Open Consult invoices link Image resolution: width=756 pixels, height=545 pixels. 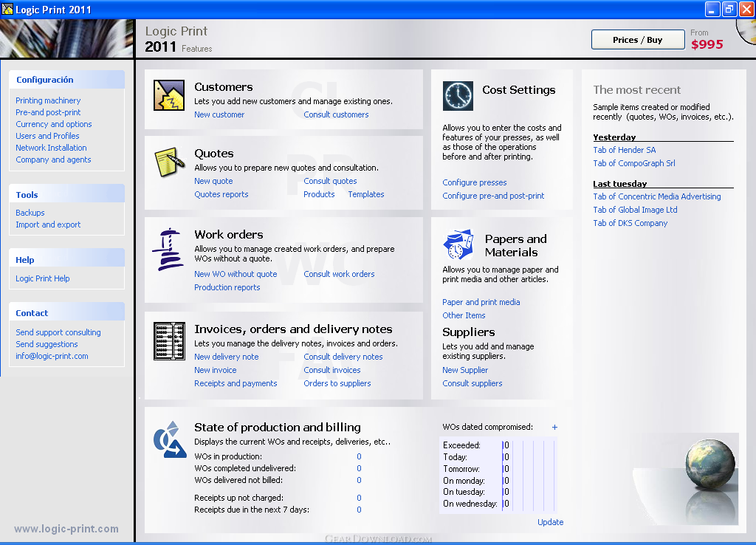coord(331,370)
